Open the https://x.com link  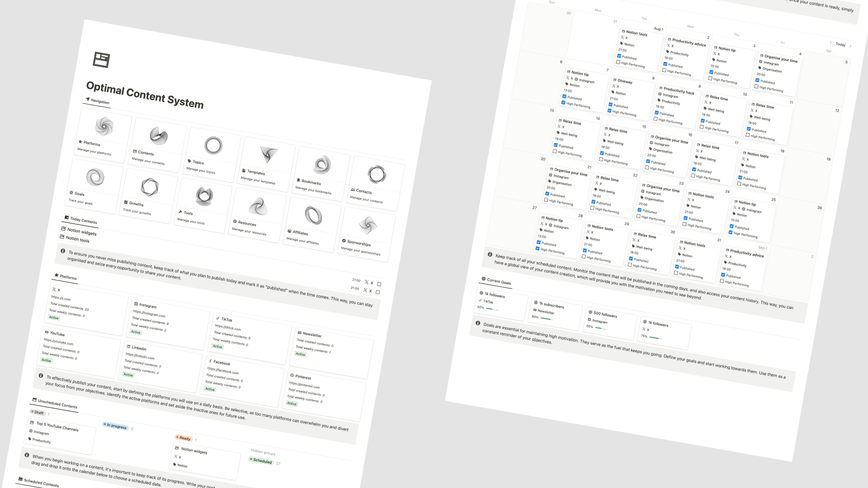[61, 298]
